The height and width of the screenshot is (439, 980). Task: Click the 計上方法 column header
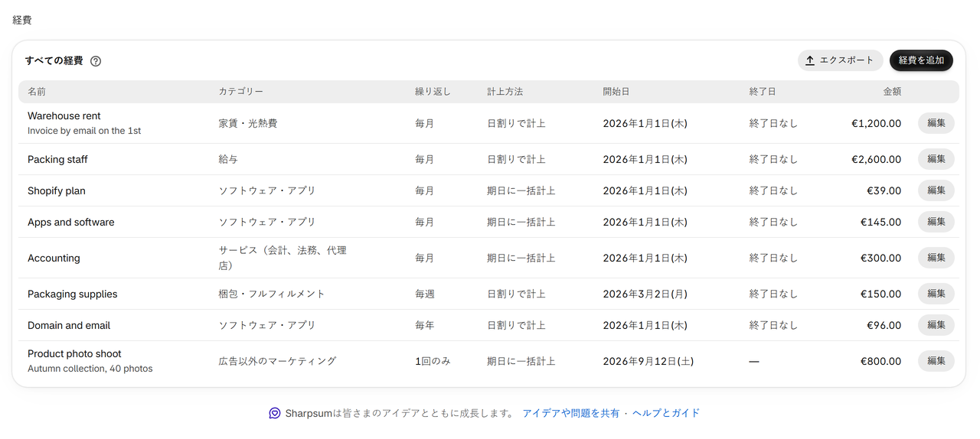505,92
